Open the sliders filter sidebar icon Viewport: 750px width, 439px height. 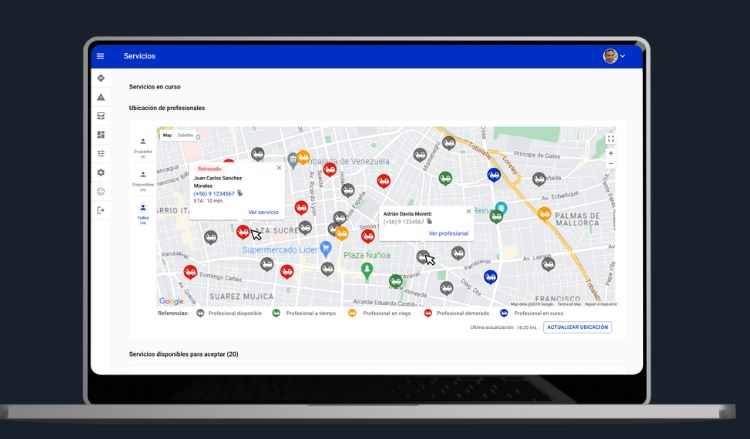[100, 153]
